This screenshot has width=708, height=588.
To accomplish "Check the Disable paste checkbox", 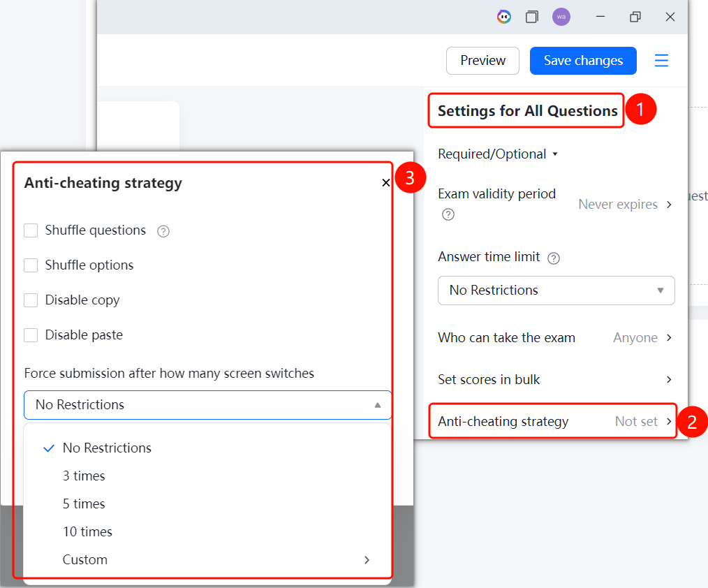I will click(31, 335).
